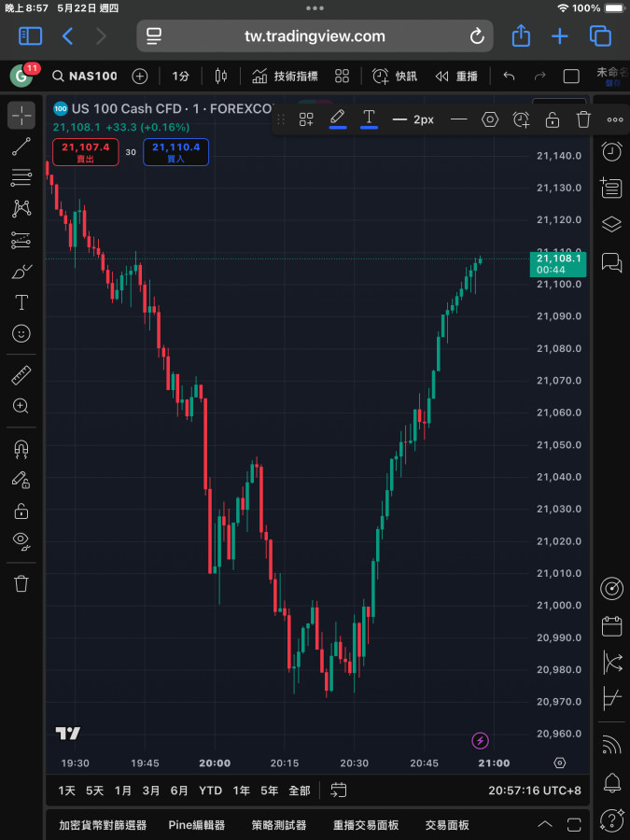Viewport: 630px width, 840px height.
Task: Activate the zoom in tool
Action: coord(21,406)
